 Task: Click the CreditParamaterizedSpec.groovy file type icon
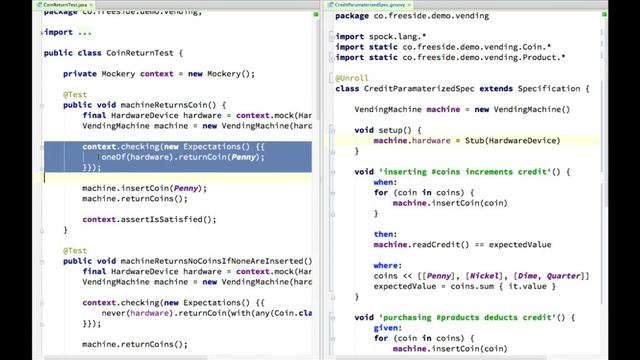[331, 5]
